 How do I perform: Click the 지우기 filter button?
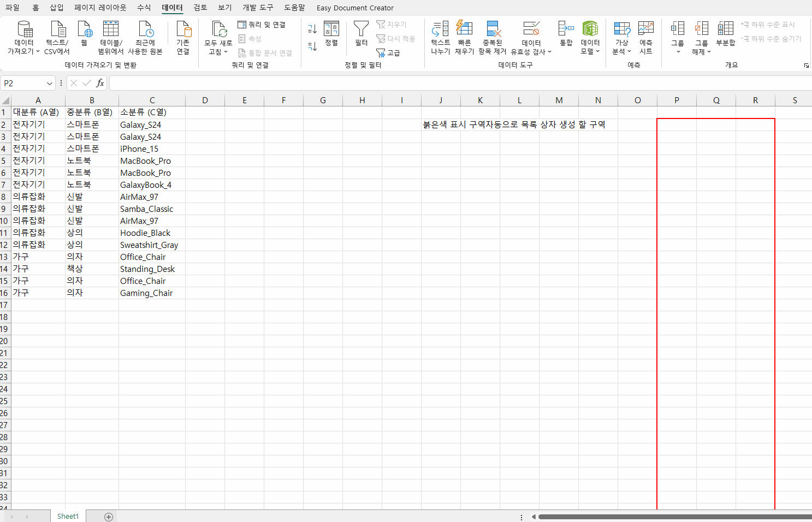[x=392, y=25]
